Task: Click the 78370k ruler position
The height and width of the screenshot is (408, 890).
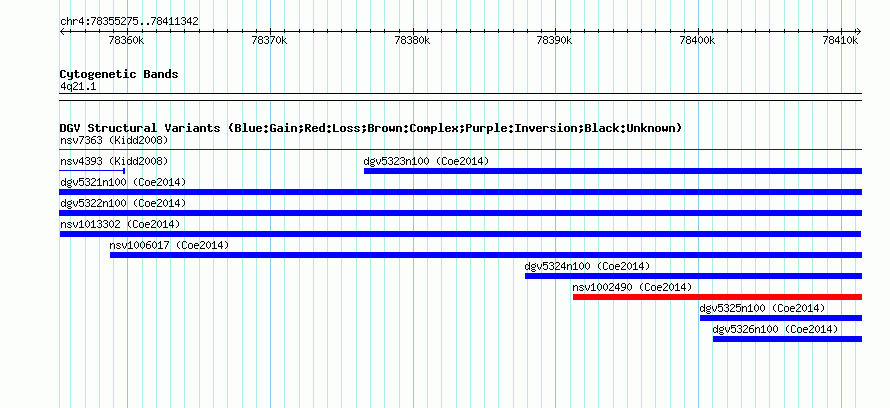Action: [270, 40]
